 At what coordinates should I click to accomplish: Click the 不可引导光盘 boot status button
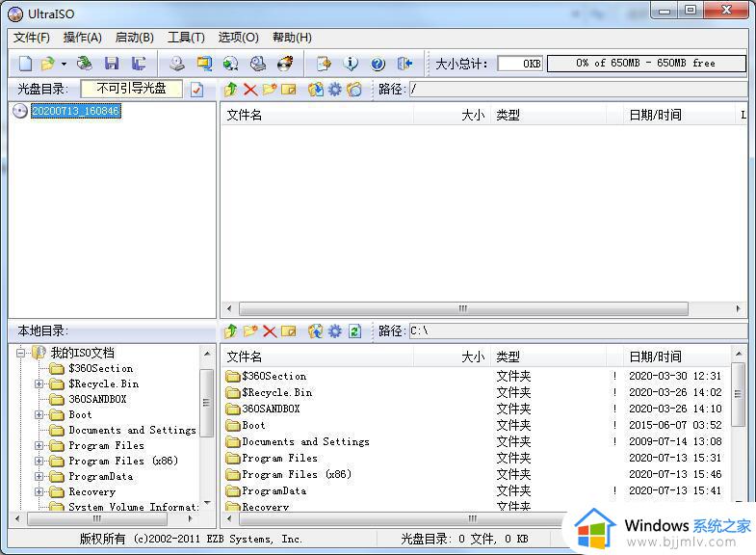tap(131, 89)
